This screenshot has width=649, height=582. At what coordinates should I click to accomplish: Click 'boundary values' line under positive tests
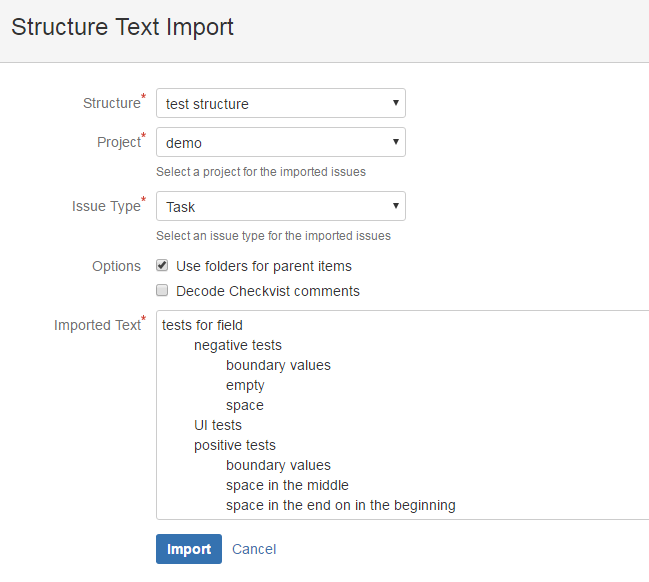click(x=278, y=465)
